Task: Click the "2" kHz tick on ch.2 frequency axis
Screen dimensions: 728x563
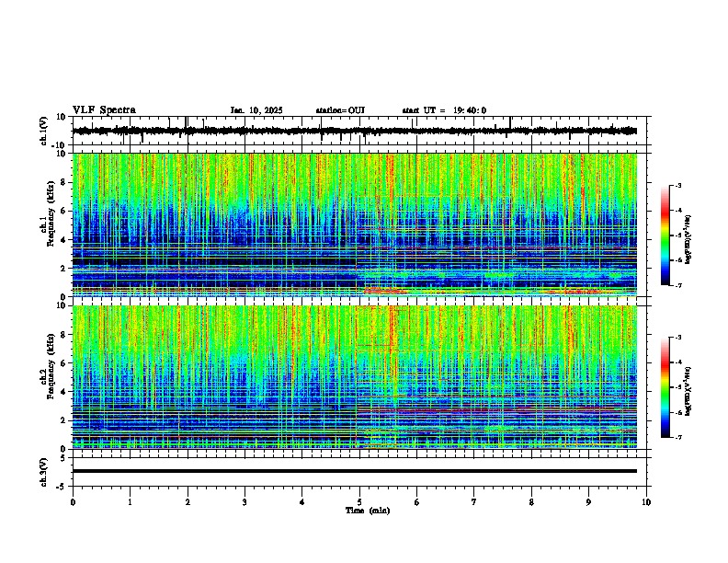Action: [64, 420]
